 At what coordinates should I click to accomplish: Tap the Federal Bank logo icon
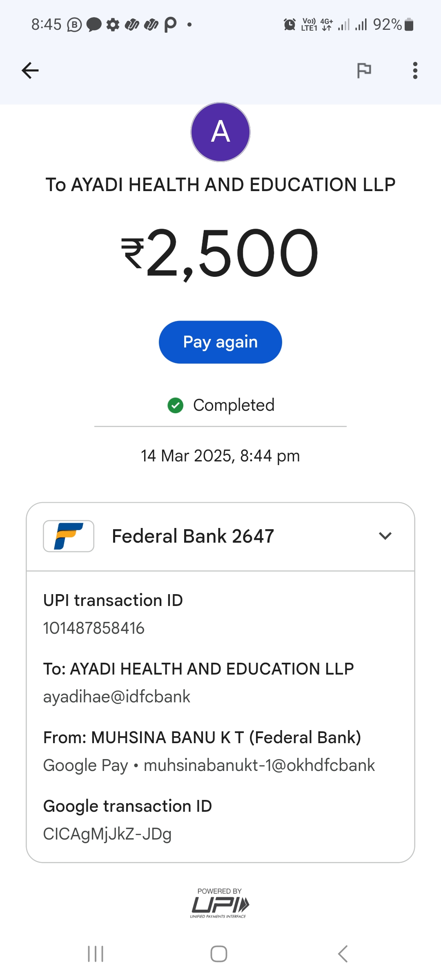point(69,536)
